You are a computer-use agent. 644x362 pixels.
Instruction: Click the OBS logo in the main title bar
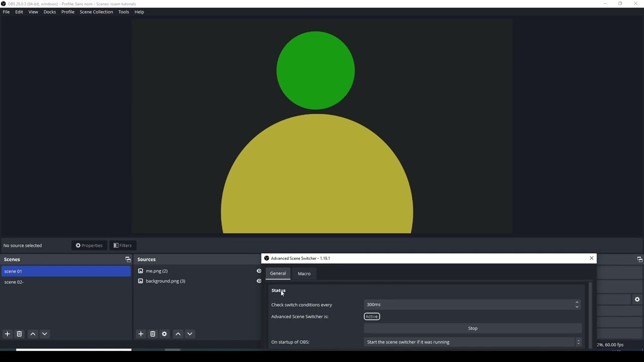pyautogui.click(x=4, y=4)
